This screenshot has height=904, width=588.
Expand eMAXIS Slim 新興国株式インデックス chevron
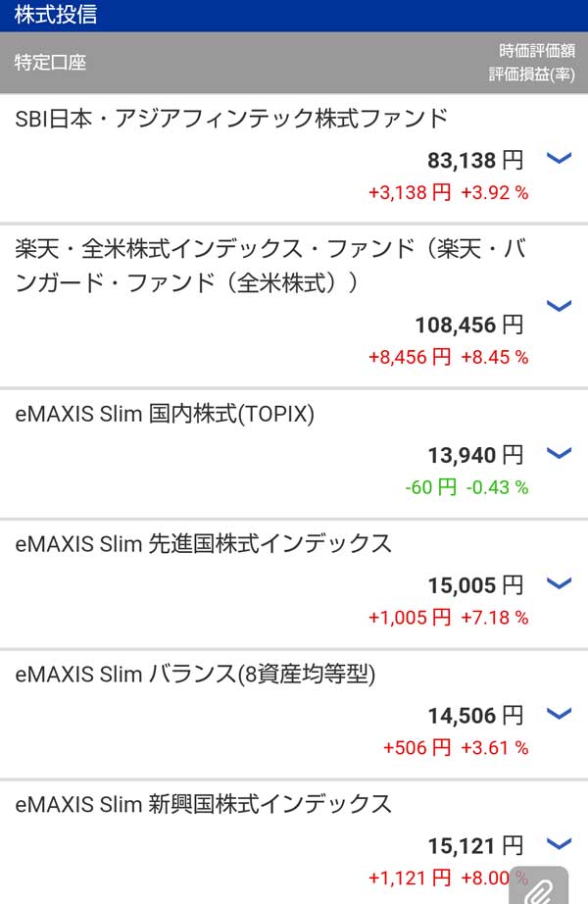558,843
